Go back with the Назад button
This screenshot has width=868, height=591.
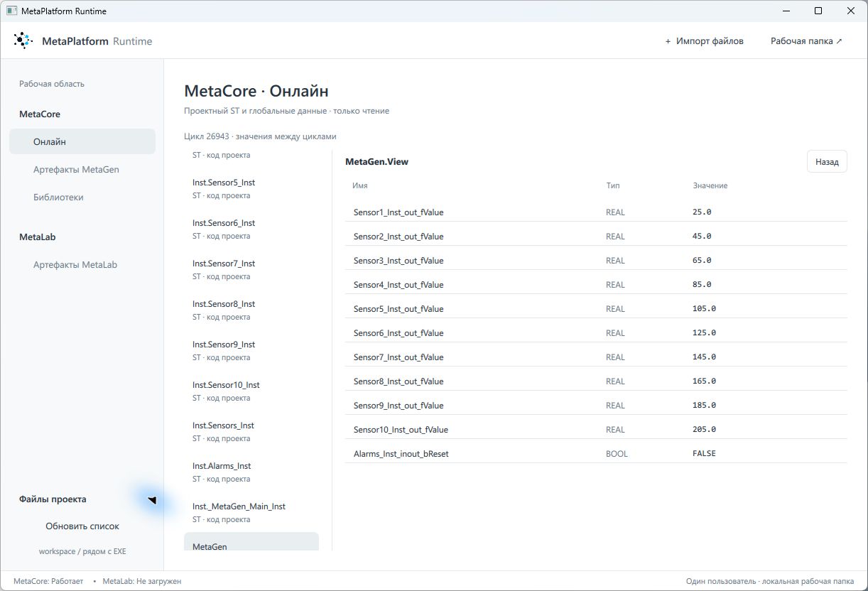tap(827, 162)
